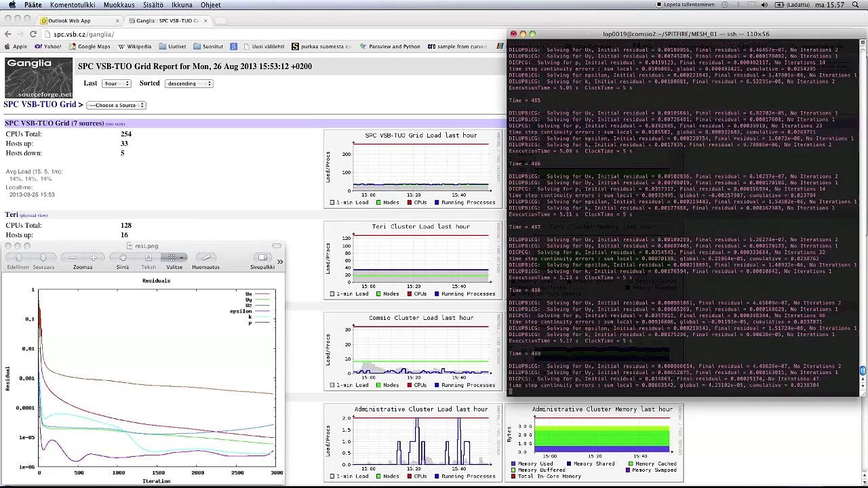
Task: Click the browser back arrow
Action: click(7, 34)
